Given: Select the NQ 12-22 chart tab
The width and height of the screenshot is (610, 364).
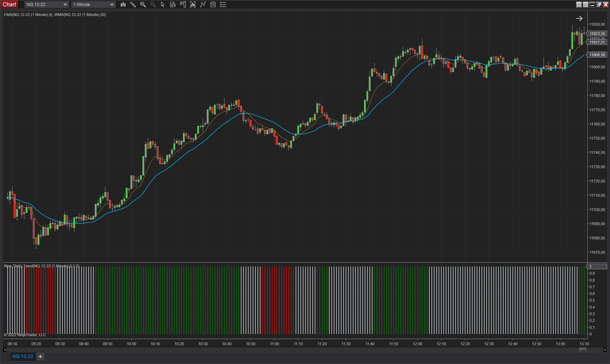Looking at the screenshot, I should click(23, 356).
